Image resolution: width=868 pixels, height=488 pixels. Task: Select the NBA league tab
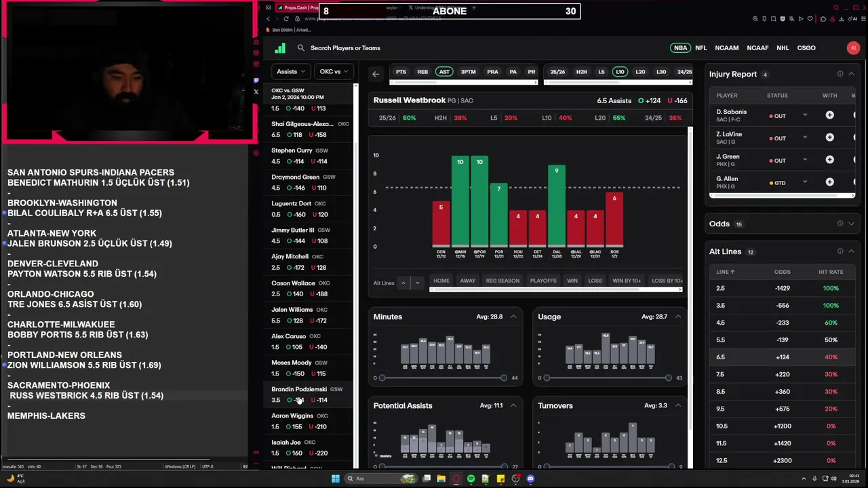[x=680, y=48]
